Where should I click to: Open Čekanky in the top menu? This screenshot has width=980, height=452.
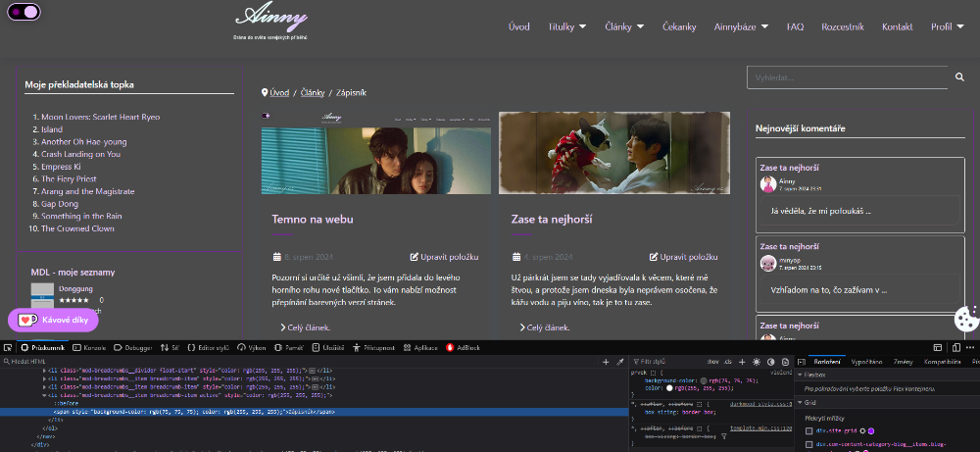click(679, 26)
